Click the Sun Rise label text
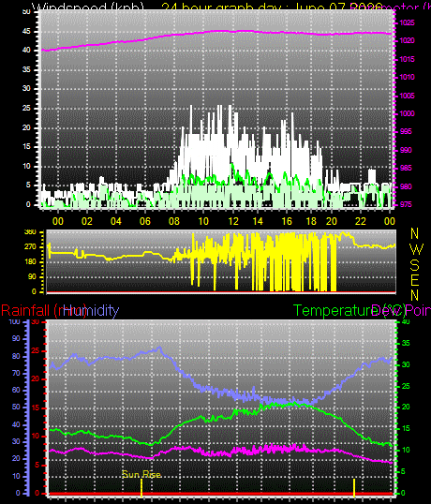The image size is (431, 504). coord(141,474)
